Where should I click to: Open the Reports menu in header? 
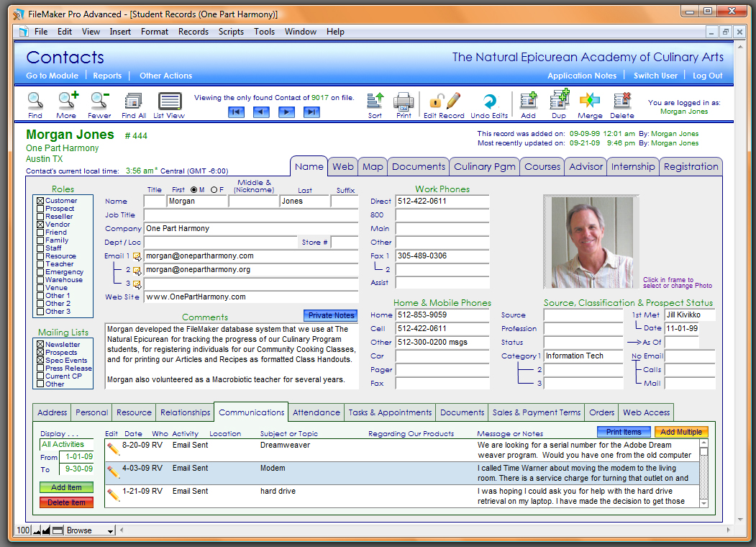coord(107,76)
